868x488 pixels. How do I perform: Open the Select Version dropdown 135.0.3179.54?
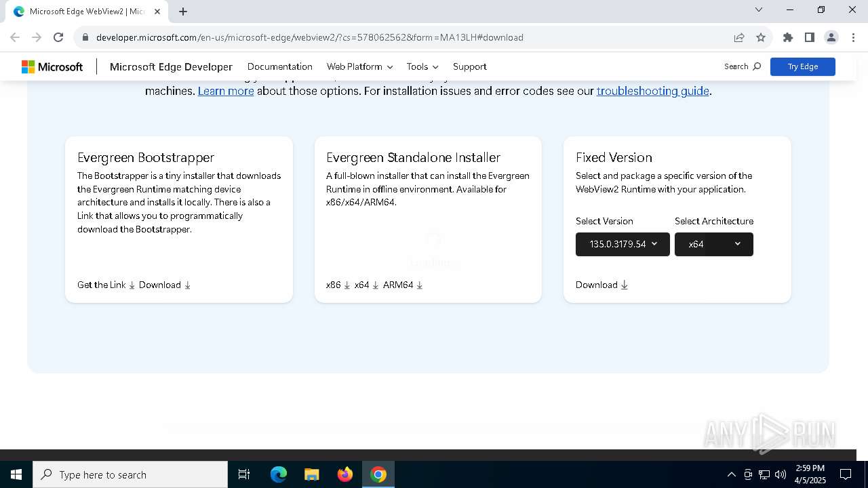[x=623, y=244]
